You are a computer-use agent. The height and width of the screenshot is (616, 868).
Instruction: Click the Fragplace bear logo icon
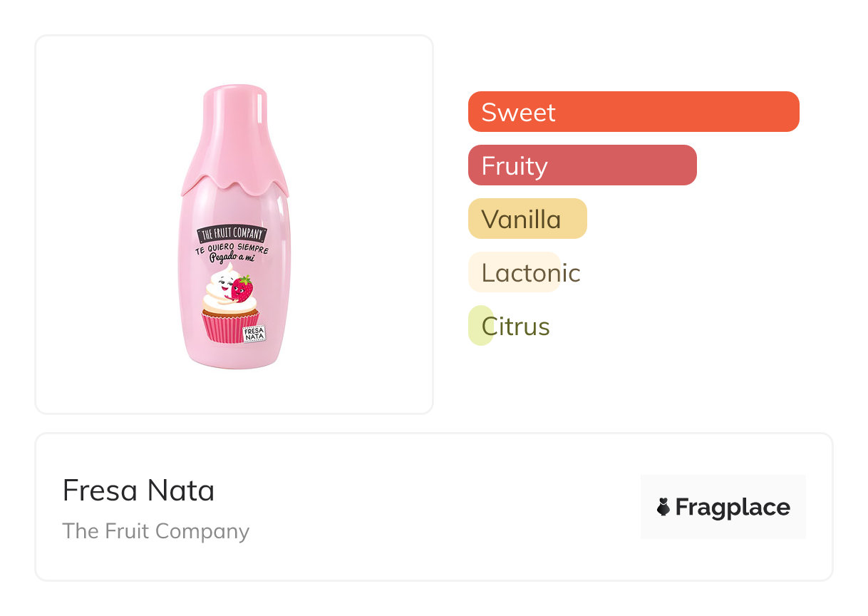coord(663,507)
